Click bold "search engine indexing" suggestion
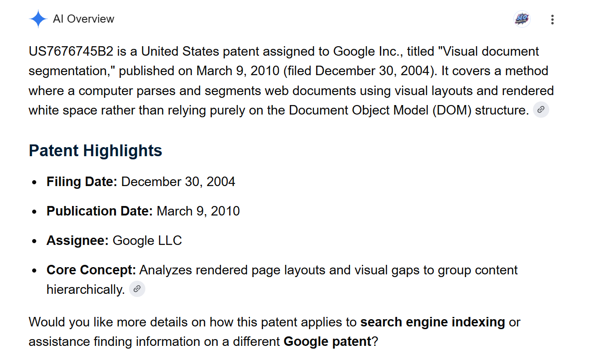This screenshot has width=609, height=364. coord(433,322)
